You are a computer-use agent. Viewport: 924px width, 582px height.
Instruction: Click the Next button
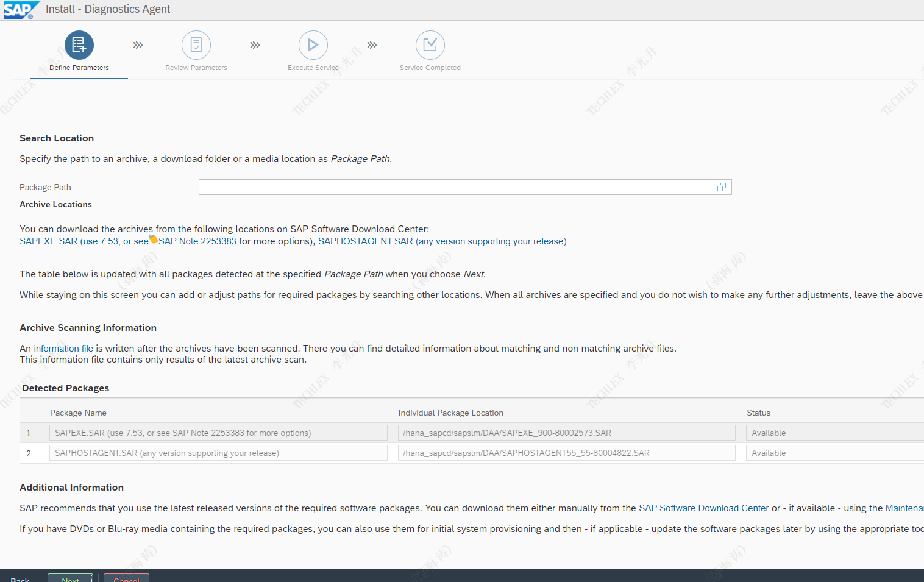[70, 578]
